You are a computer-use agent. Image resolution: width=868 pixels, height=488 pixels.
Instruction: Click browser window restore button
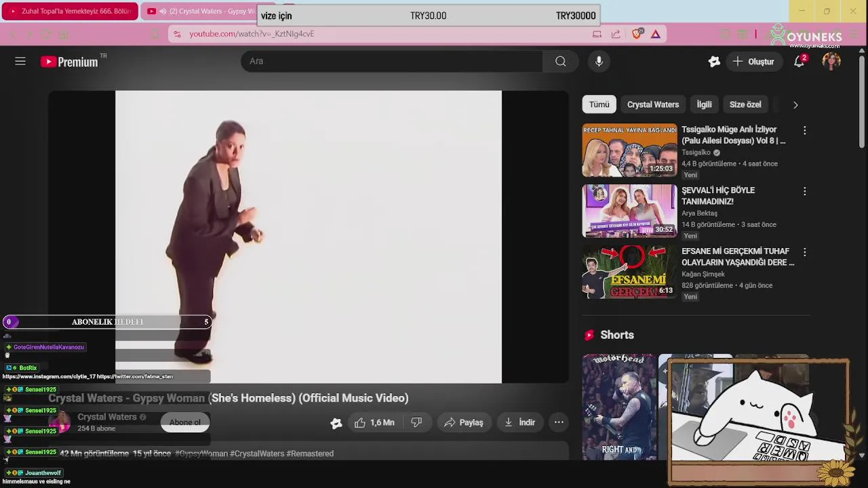pyautogui.click(x=827, y=11)
